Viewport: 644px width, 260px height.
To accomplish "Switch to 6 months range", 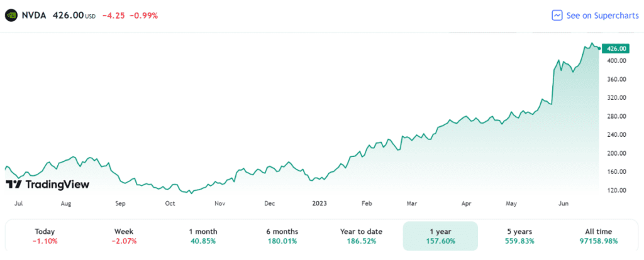I will [281, 236].
